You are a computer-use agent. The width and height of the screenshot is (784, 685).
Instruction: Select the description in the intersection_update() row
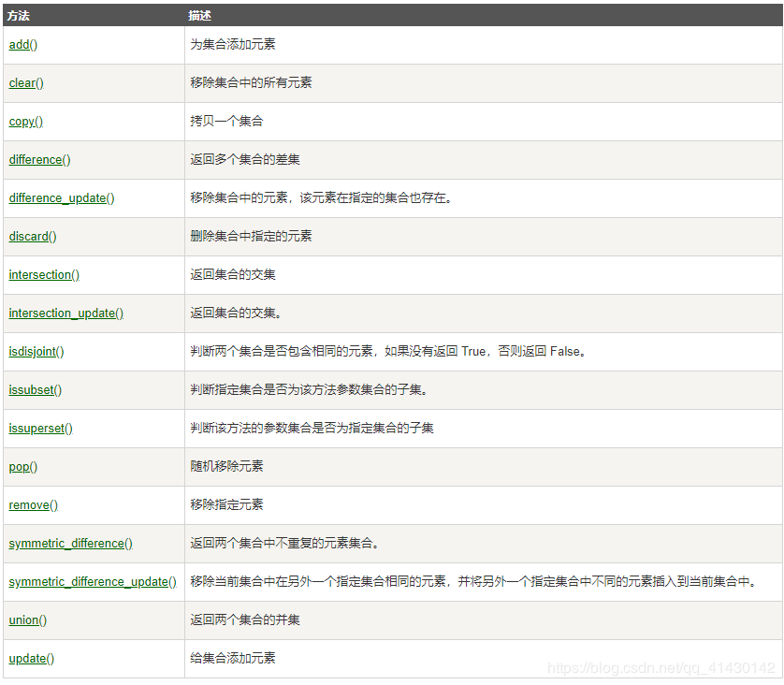click(236, 313)
